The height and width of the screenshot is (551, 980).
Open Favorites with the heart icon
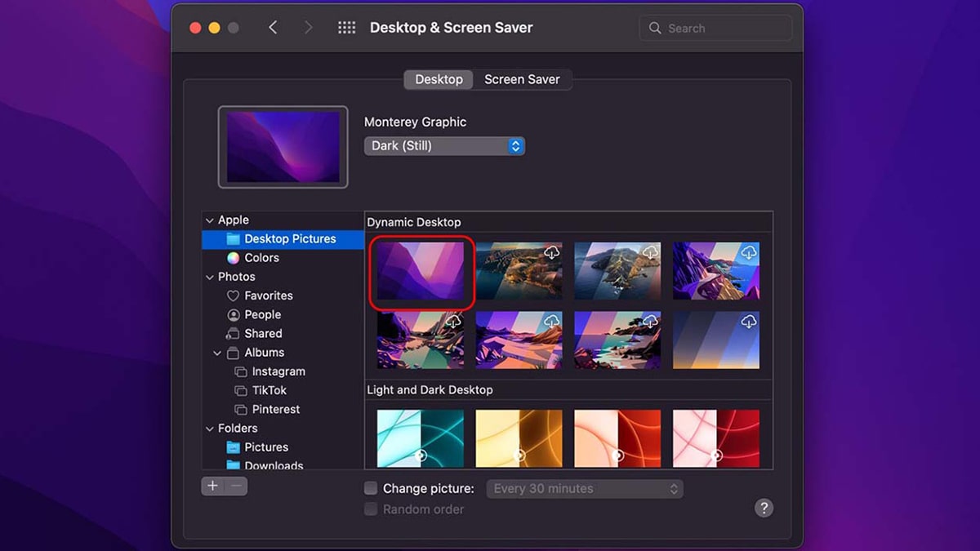tap(234, 295)
